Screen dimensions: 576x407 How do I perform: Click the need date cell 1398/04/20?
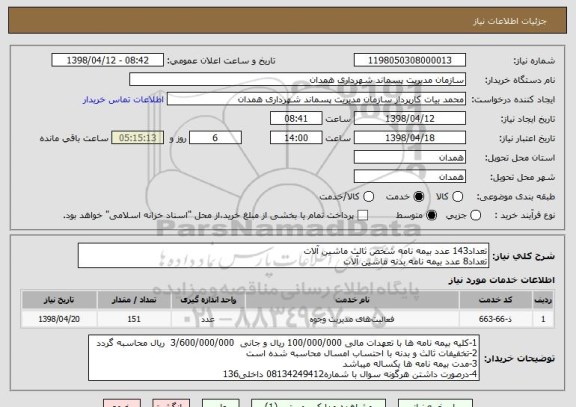point(59,319)
